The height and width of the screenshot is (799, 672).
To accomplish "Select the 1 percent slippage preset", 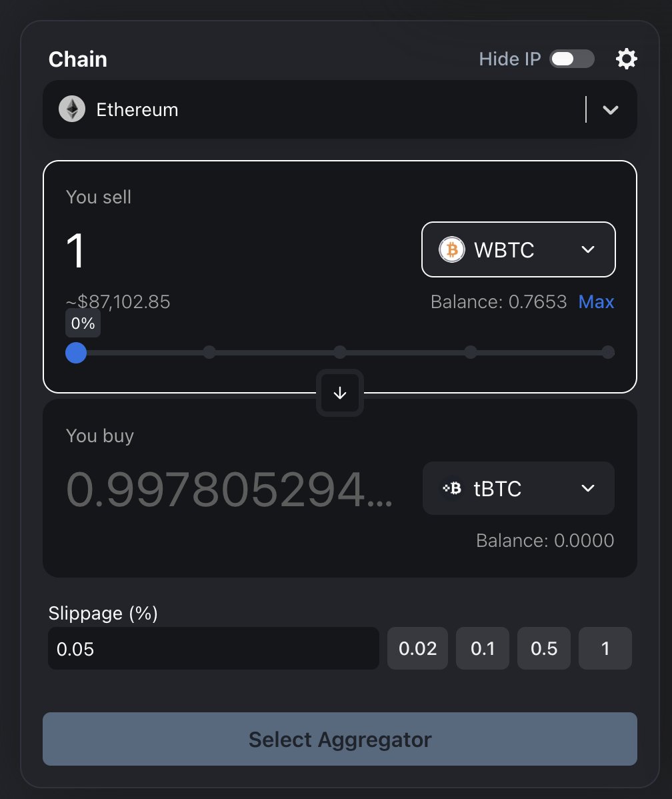I will pos(605,648).
